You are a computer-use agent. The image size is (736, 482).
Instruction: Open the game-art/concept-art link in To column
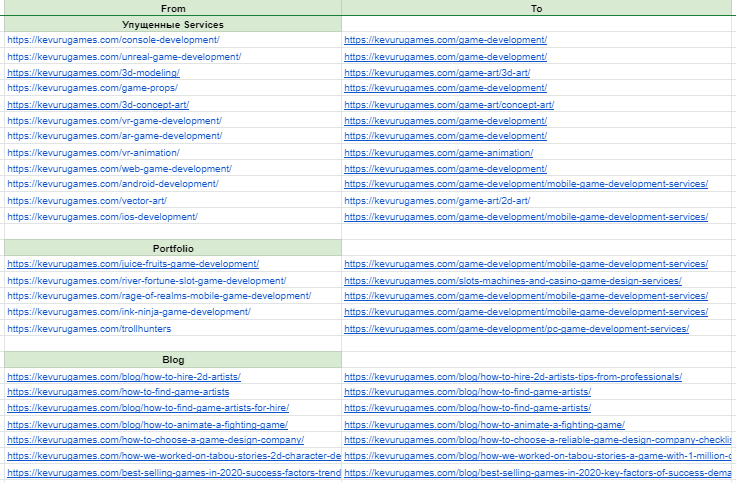click(449, 105)
